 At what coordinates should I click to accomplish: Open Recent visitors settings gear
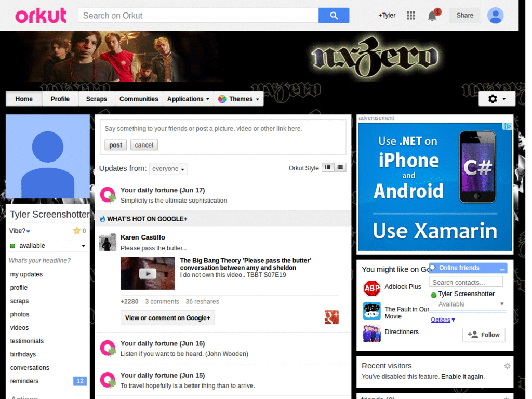click(x=507, y=366)
